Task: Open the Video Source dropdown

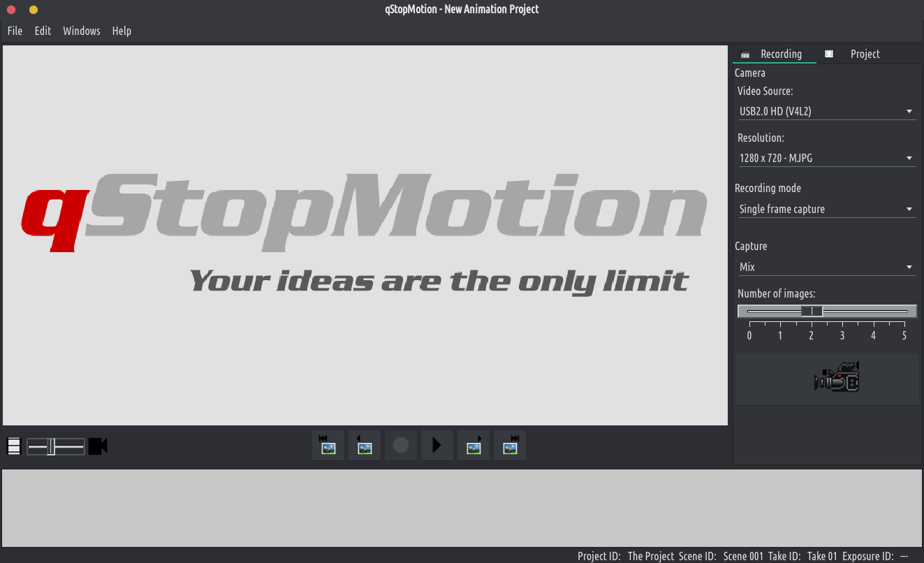Action: (x=827, y=111)
